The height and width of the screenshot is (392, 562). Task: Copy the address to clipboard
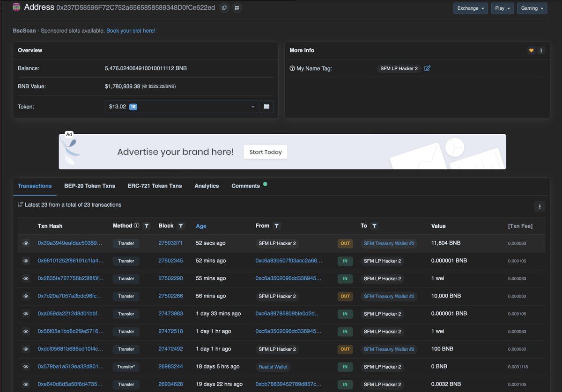pyautogui.click(x=224, y=8)
